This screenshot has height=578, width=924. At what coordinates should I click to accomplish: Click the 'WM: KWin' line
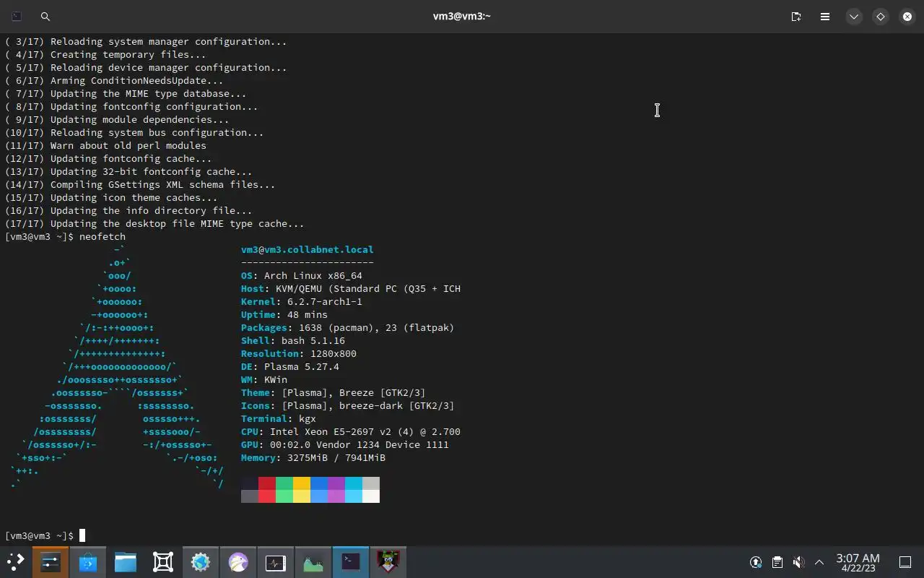pyautogui.click(x=264, y=380)
